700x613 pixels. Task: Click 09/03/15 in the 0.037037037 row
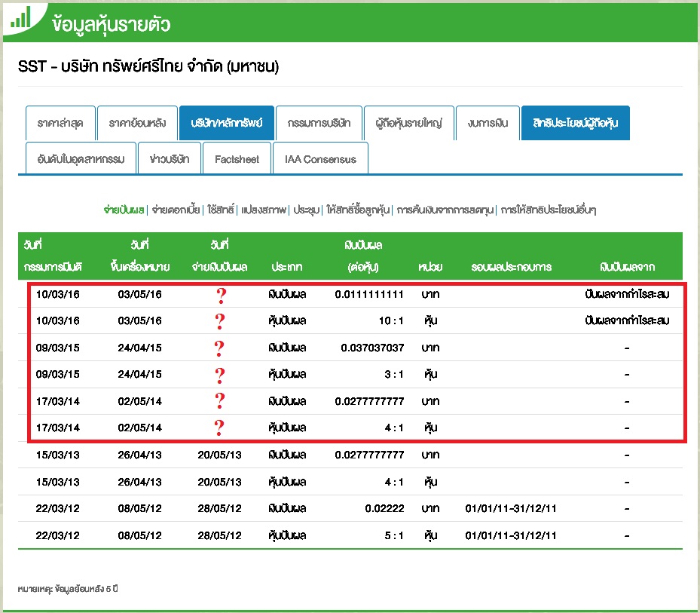click(x=57, y=348)
